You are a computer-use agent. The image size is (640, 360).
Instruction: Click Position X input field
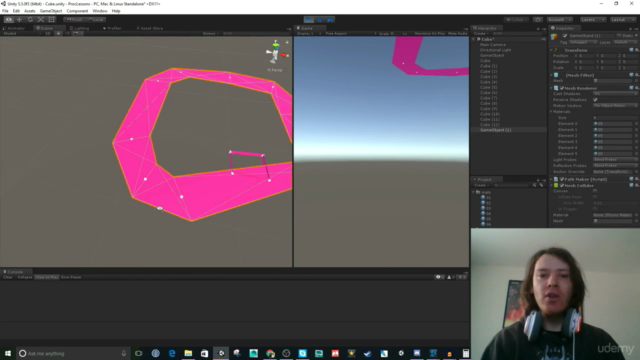[587, 56]
